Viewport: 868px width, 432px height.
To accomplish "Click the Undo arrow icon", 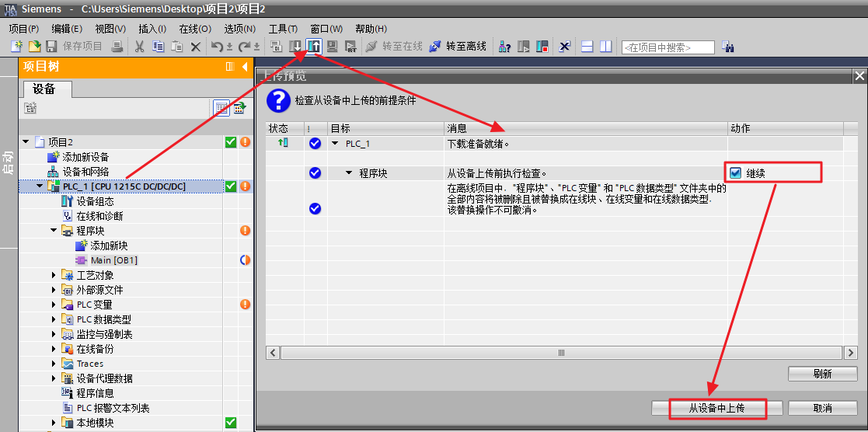I will point(217,47).
